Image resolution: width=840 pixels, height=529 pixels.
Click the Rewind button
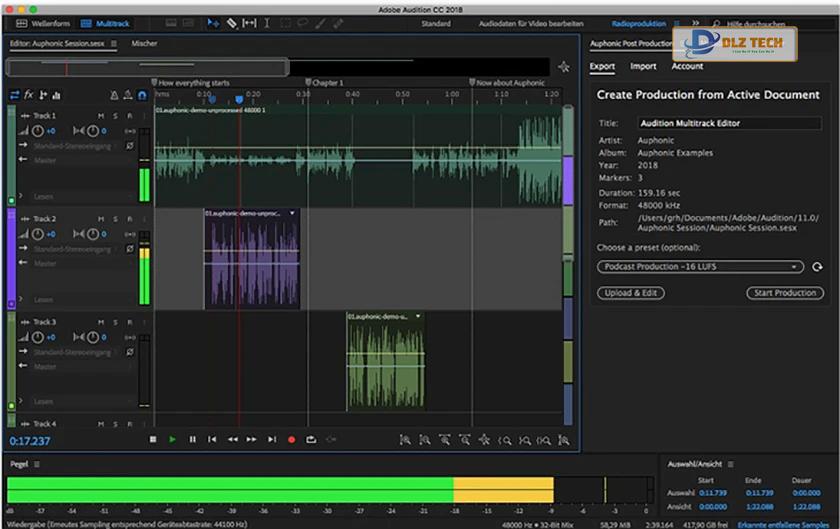click(x=232, y=439)
